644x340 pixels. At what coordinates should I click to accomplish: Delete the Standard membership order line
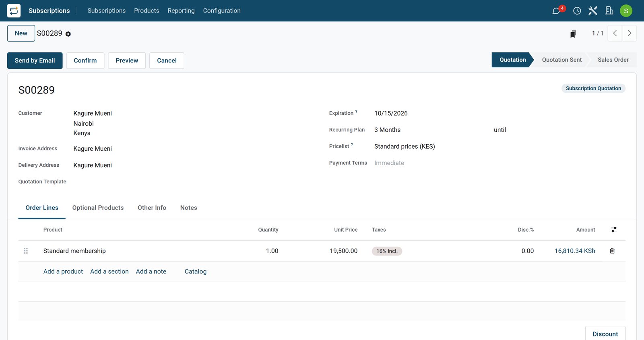[612, 251]
